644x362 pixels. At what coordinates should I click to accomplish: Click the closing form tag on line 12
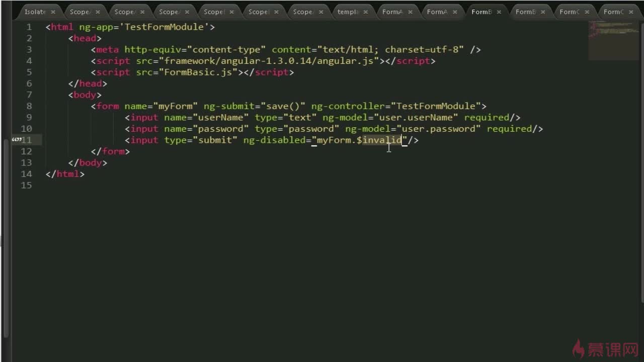coord(110,151)
